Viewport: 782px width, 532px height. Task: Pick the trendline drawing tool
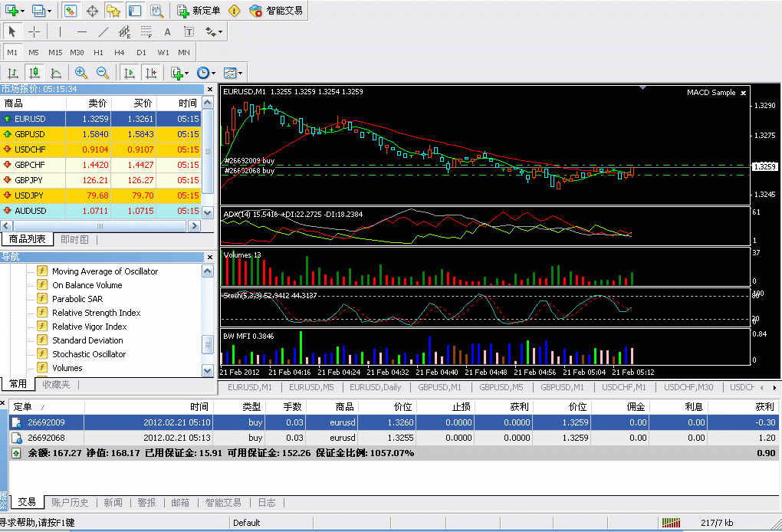[x=103, y=31]
